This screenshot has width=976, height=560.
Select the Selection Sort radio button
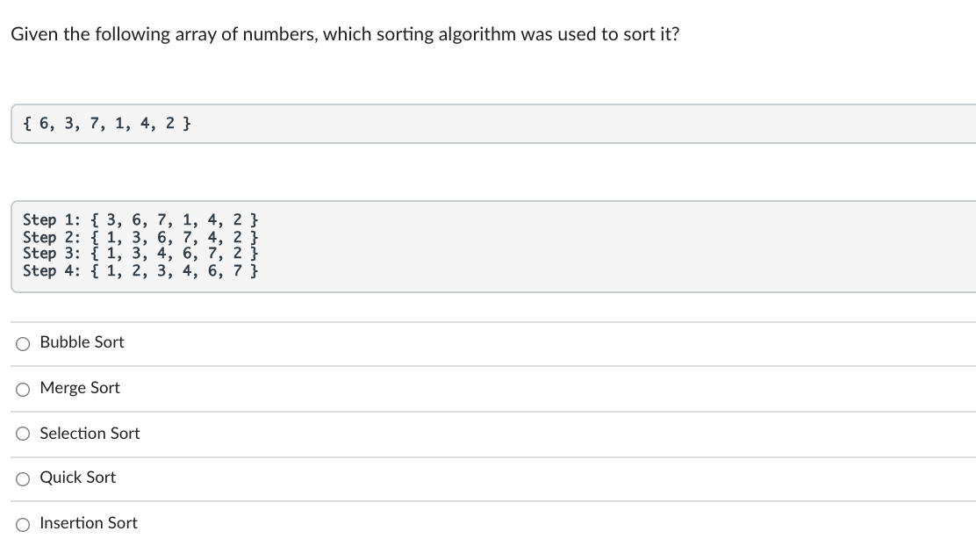[x=22, y=433]
